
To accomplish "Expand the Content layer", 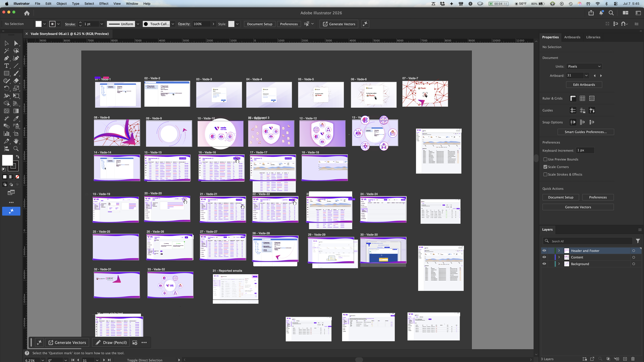I will (x=559, y=257).
